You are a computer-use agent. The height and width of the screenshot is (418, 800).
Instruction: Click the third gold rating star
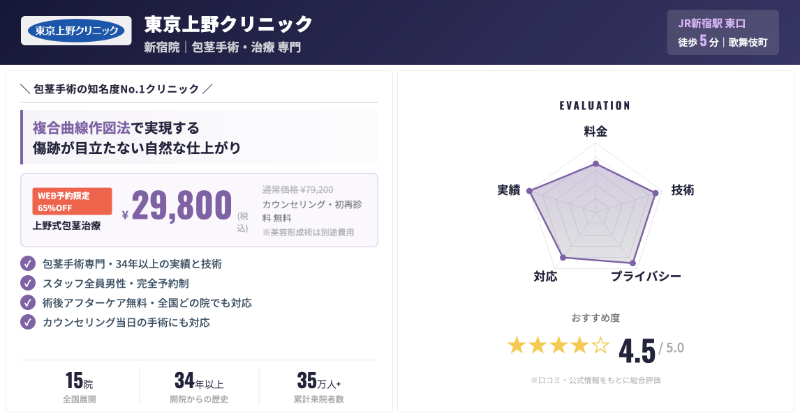559,346
